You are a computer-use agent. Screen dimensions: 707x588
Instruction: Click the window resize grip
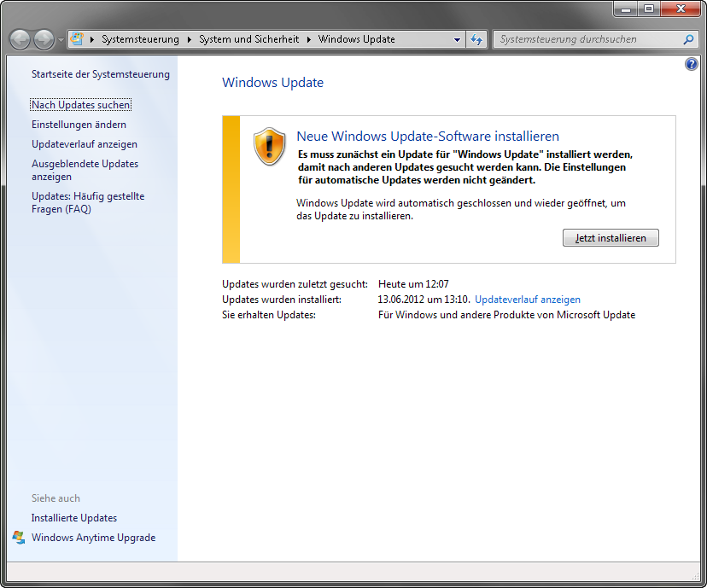tap(695, 576)
